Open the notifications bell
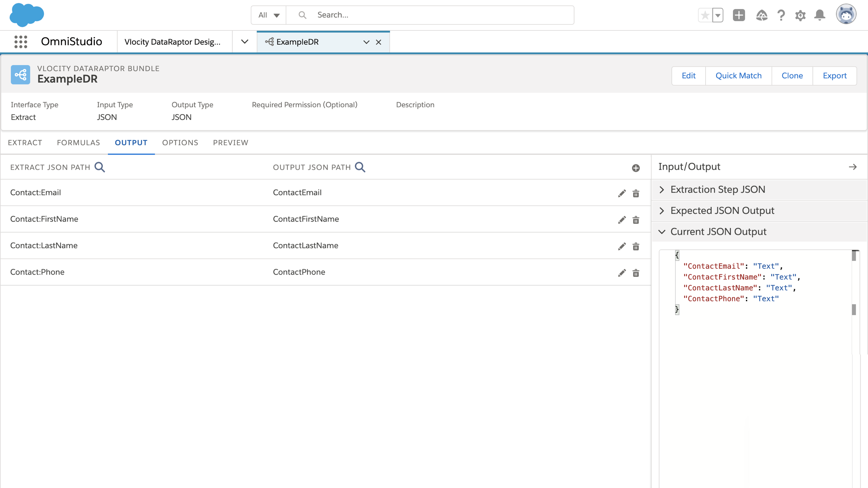 [x=820, y=15]
